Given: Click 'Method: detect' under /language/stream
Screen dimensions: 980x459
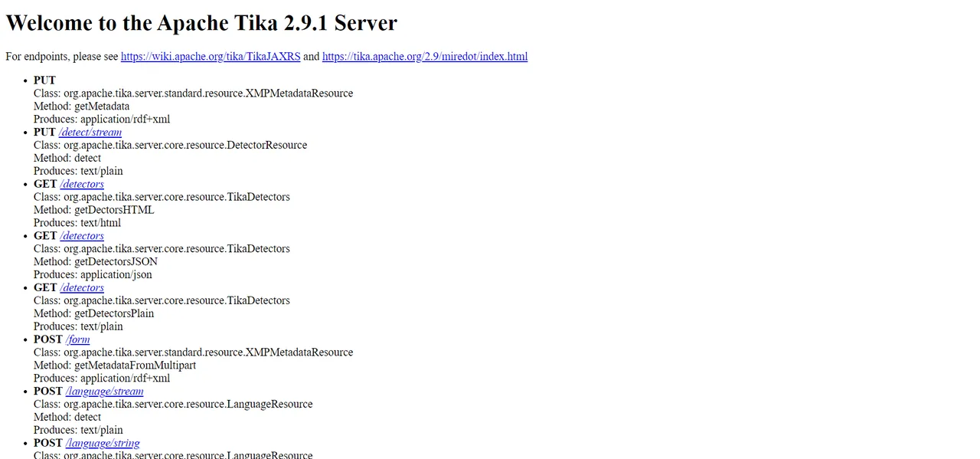Looking at the screenshot, I should click(x=67, y=417).
